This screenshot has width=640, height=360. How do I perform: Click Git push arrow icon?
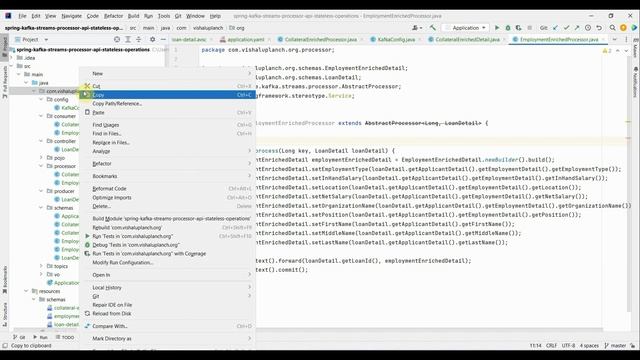point(577,28)
